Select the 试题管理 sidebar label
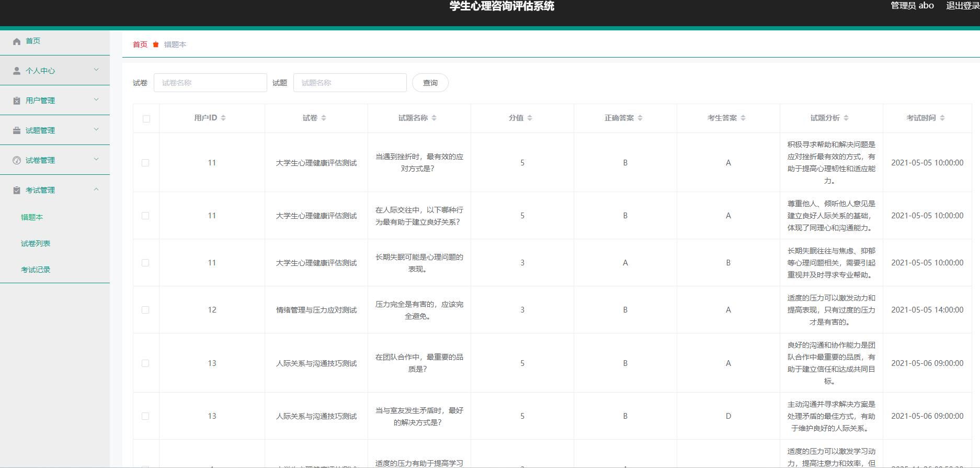 40,130
